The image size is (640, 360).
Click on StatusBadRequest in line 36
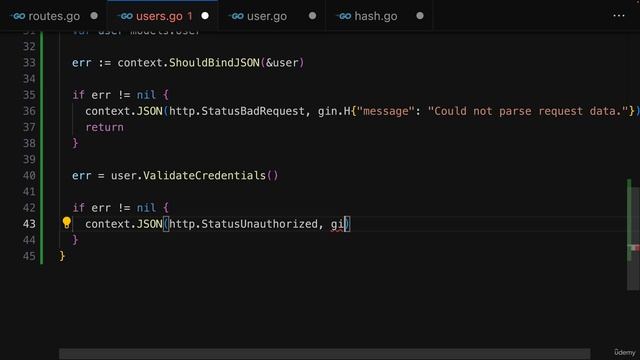tap(253, 111)
